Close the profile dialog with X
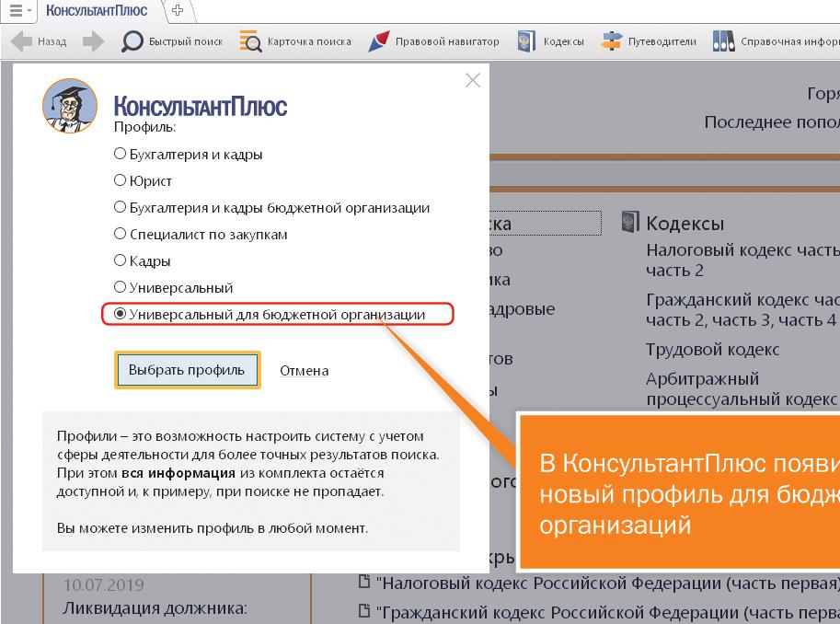Image resolution: width=840 pixels, height=624 pixels. [473, 80]
